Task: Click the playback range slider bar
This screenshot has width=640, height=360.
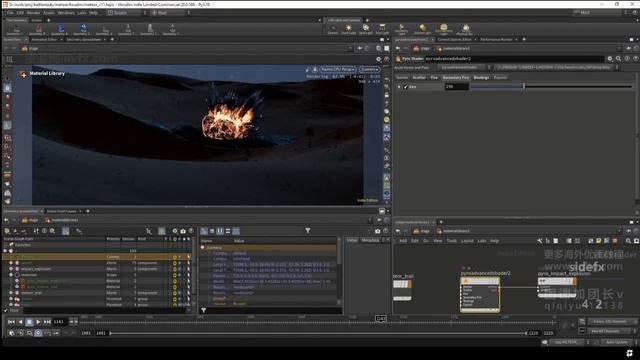Action: 318,333
